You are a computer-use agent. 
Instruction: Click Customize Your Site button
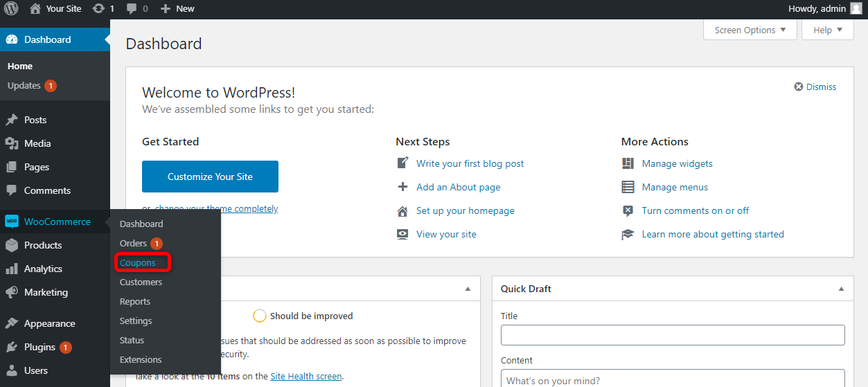pos(210,177)
